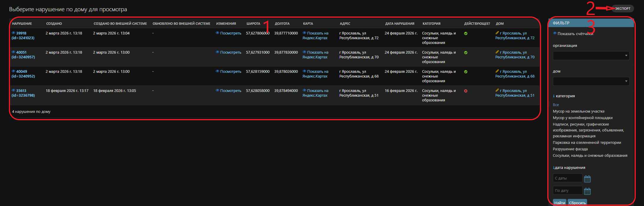Click eye icon of violation 40049
Screen dimensions: 644x206
tap(13, 71)
